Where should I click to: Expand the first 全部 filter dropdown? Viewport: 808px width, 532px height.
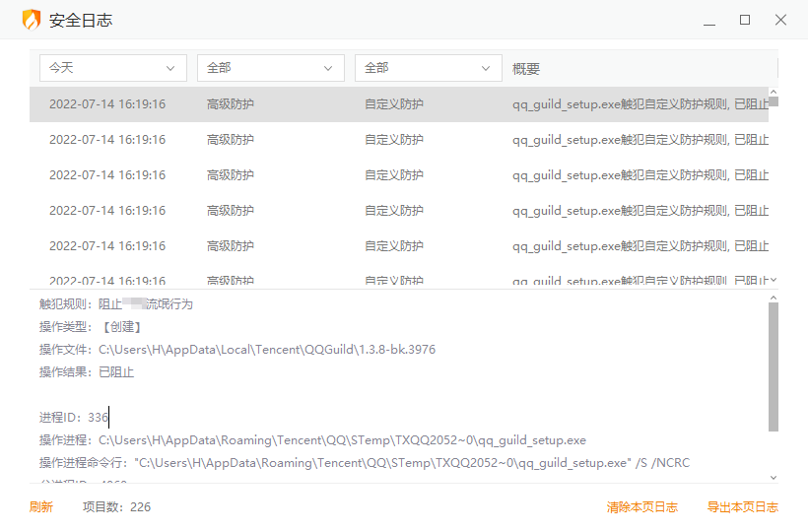[x=270, y=68]
